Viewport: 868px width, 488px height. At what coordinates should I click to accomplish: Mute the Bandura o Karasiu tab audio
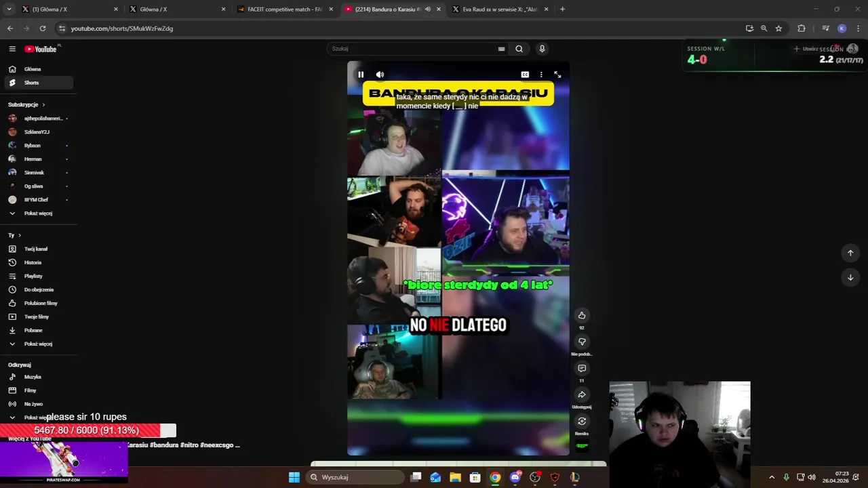(x=427, y=9)
